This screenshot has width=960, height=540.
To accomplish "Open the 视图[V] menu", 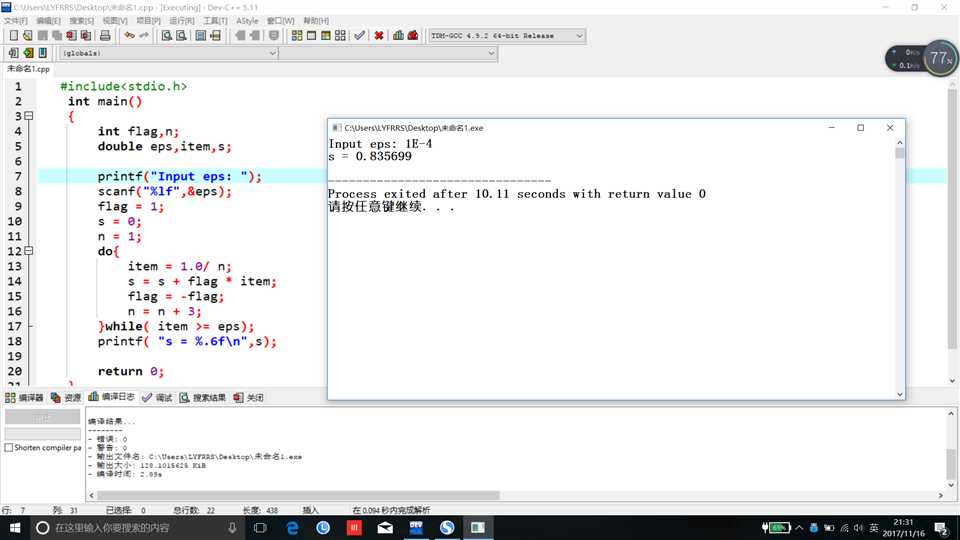I will pos(115,21).
